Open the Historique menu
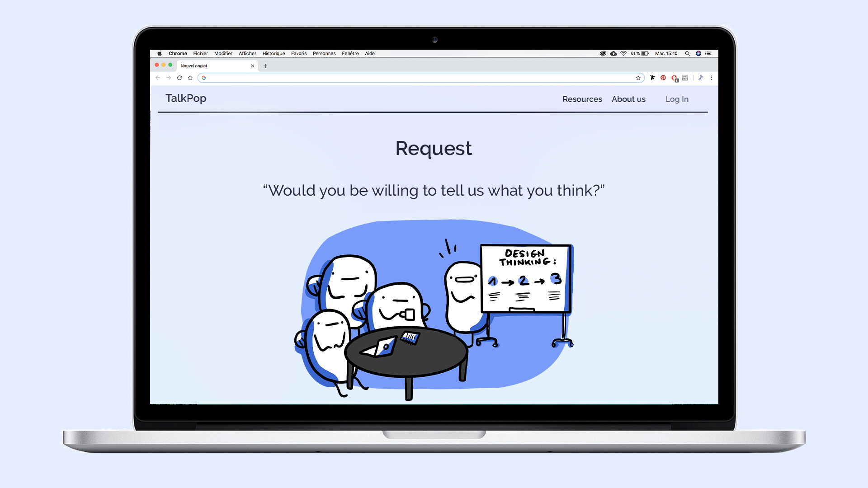This screenshot has height=488, width=868. point(274,53)
